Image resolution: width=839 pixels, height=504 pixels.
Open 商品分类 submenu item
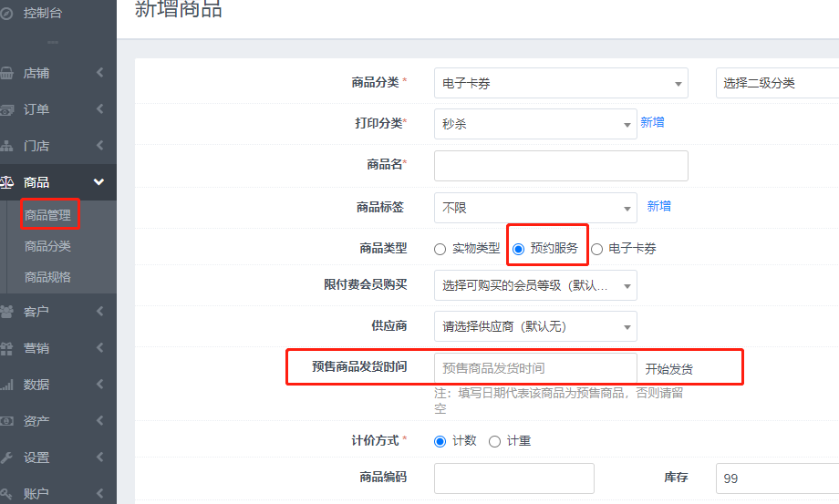pos(47,246)
